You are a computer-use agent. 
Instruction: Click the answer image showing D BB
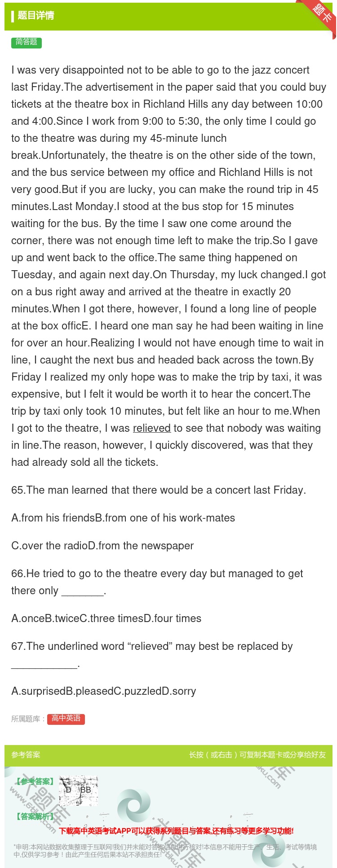click(x=79, y=791)
